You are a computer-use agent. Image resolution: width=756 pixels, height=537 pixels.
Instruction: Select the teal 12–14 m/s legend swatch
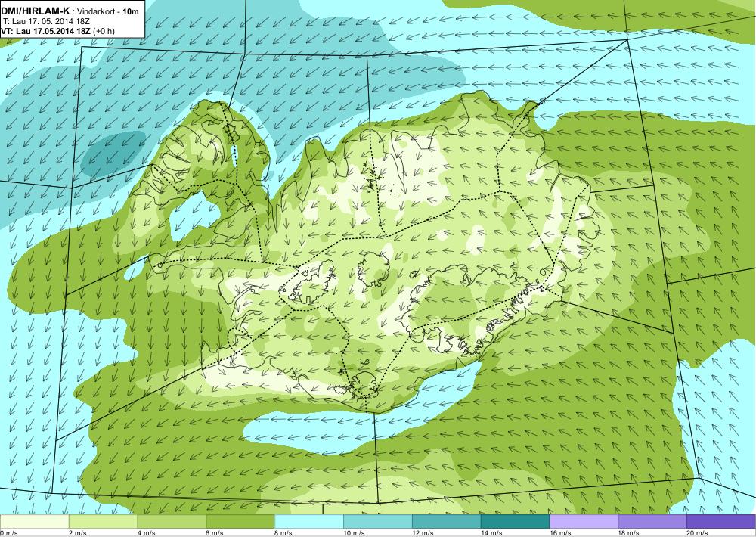point(447,522)
